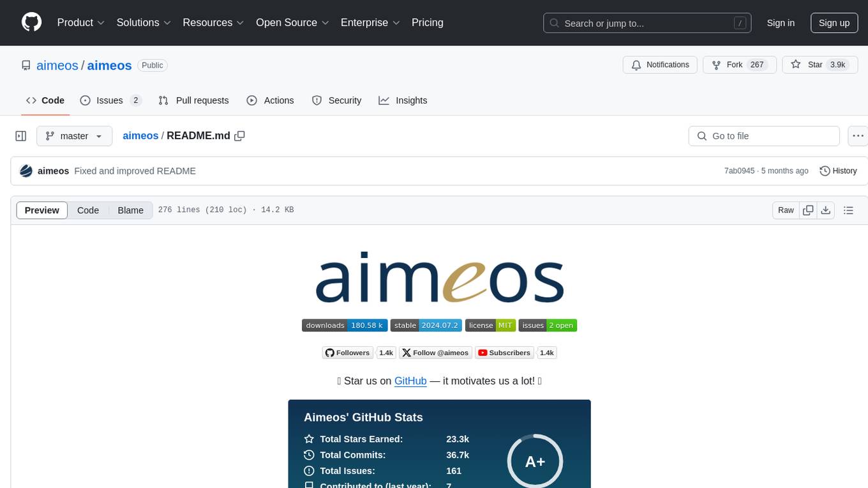The width and height of the screenshot is (868, 488).
Task: Open the aimeos owner profile link
Action: pyautogui.click(x=57, y=65)
